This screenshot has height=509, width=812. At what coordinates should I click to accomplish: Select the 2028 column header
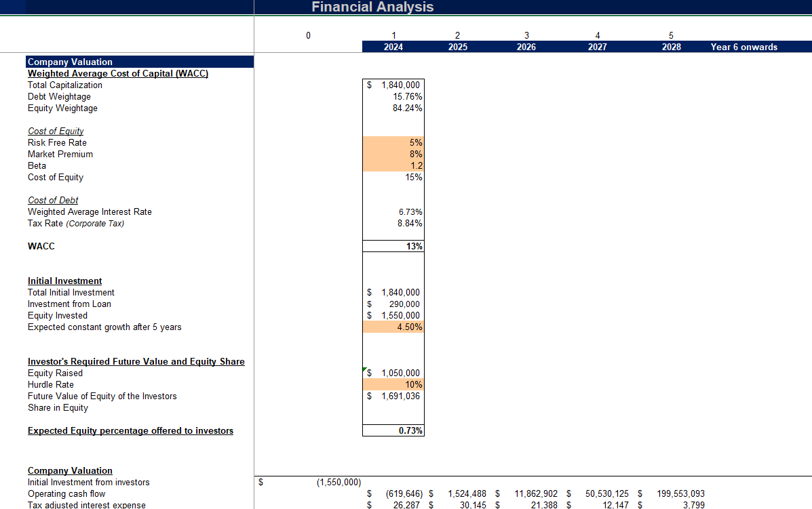(x=671, y=47)
